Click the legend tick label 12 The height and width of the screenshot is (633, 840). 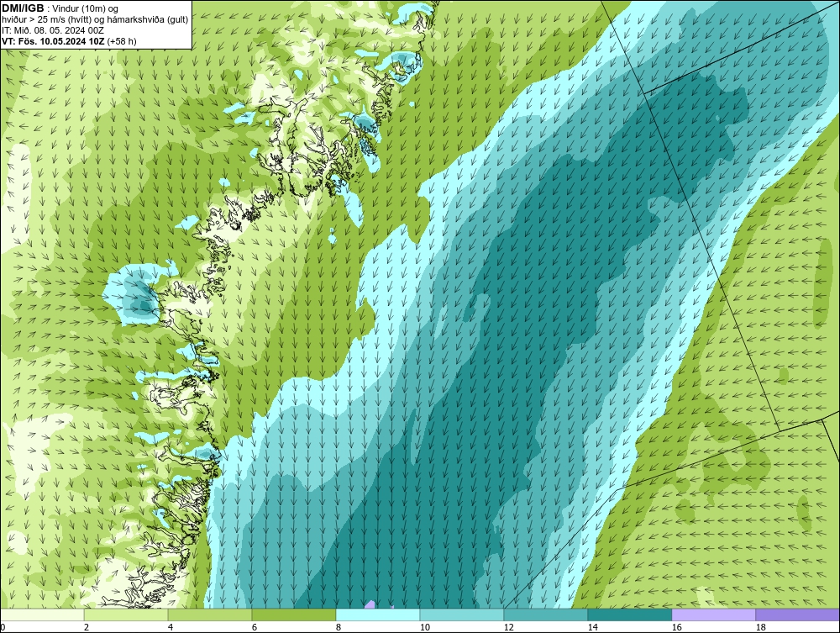point(508,627)
